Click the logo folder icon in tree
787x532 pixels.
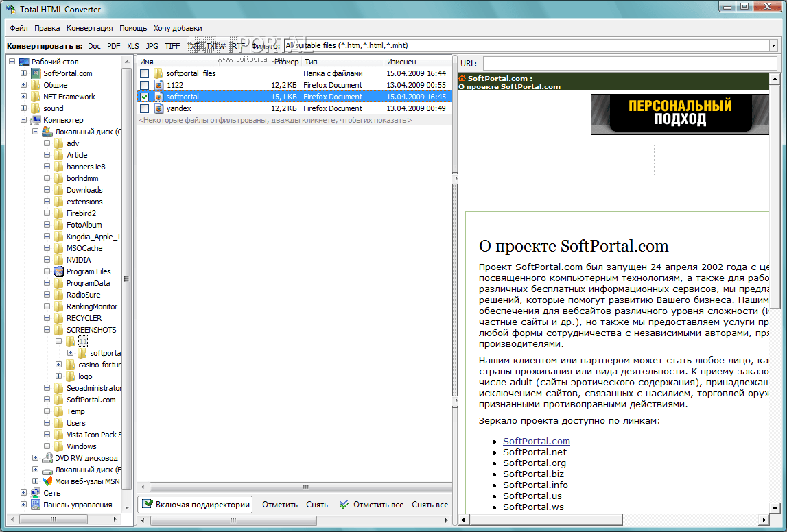[70, 376]
